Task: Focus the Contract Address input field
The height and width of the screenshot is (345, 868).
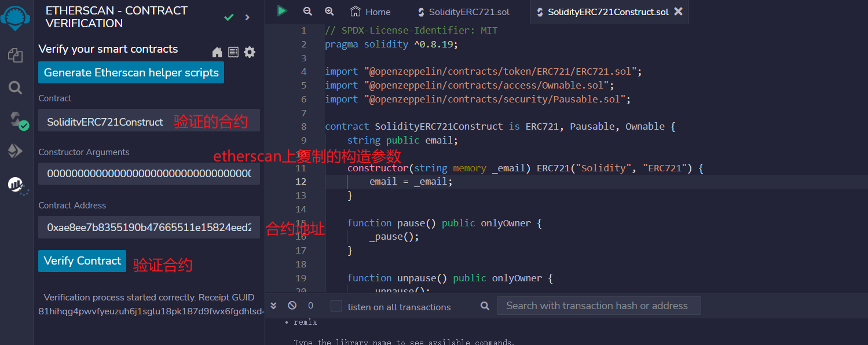Action: click(149, 227)
